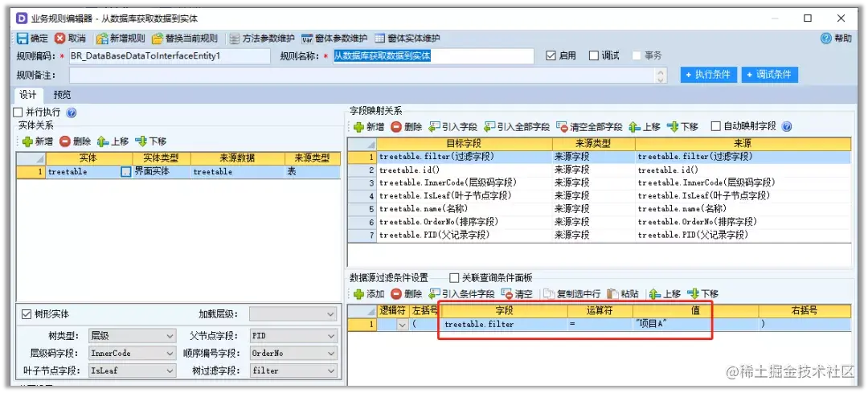This screenshot has height=393, width=868.
Task: Switch to the 预览 tab
Action: coord(62,95)
